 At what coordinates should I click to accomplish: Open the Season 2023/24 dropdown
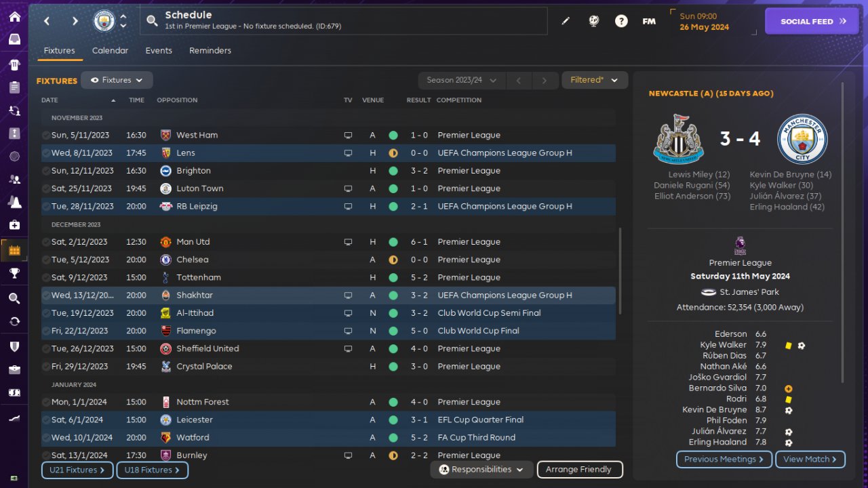pos(461,80)
